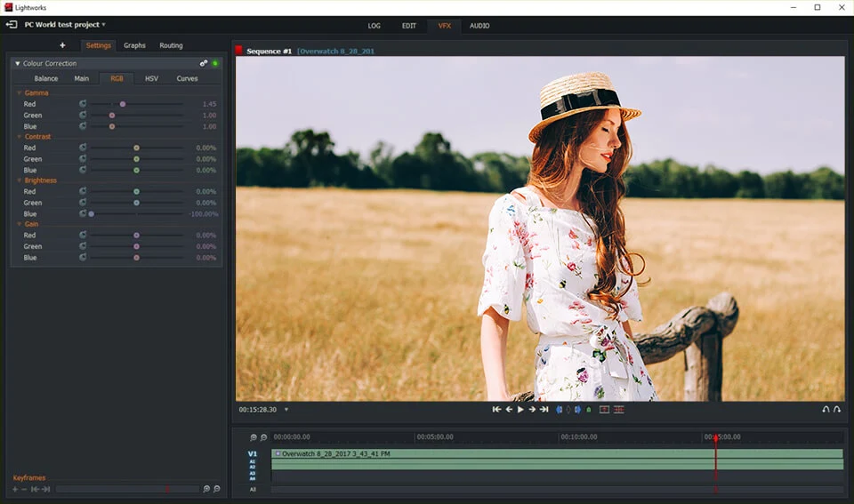Screen dimensions: 854x504
Task: Toggle the Colour Correction green enable light
Action: [215, 64]
